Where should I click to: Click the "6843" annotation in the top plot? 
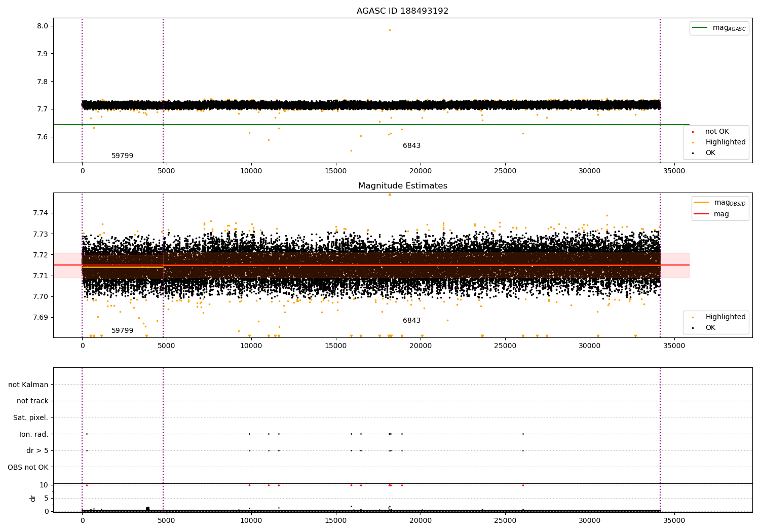point(411,146)
